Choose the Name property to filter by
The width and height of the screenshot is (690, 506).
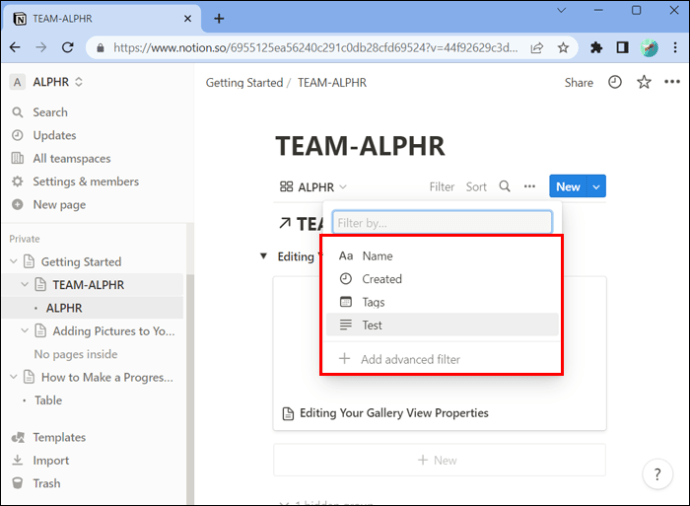click(x=377, y=256)
